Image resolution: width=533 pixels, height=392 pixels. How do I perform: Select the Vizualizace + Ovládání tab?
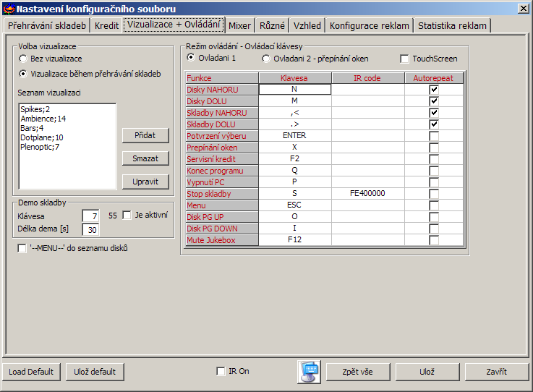(174, 25)
